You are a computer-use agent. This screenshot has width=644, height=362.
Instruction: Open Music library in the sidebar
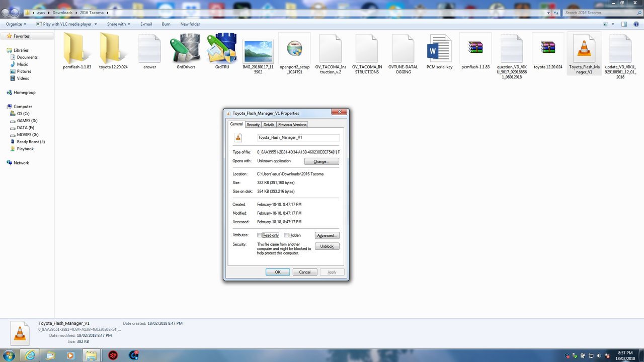[22, 64]
